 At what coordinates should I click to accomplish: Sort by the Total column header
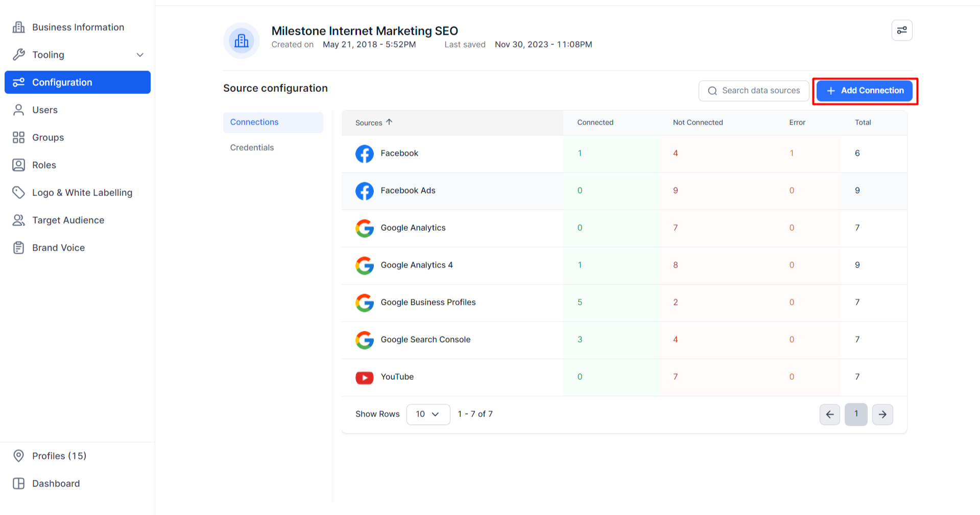pyautogui.click(x=863, y=122)
